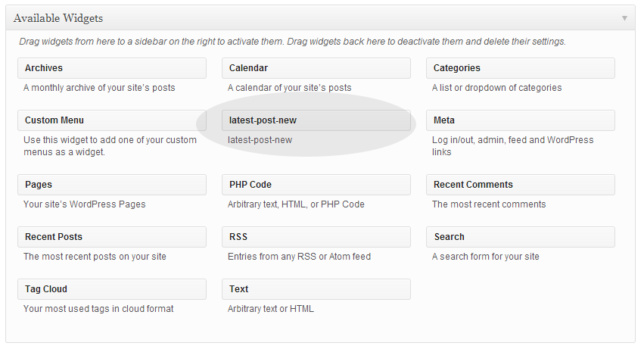Select the PHP Code widget
The height and width of the screenshot is (346, 644).
pyautogui.click(x=316, y=185)
